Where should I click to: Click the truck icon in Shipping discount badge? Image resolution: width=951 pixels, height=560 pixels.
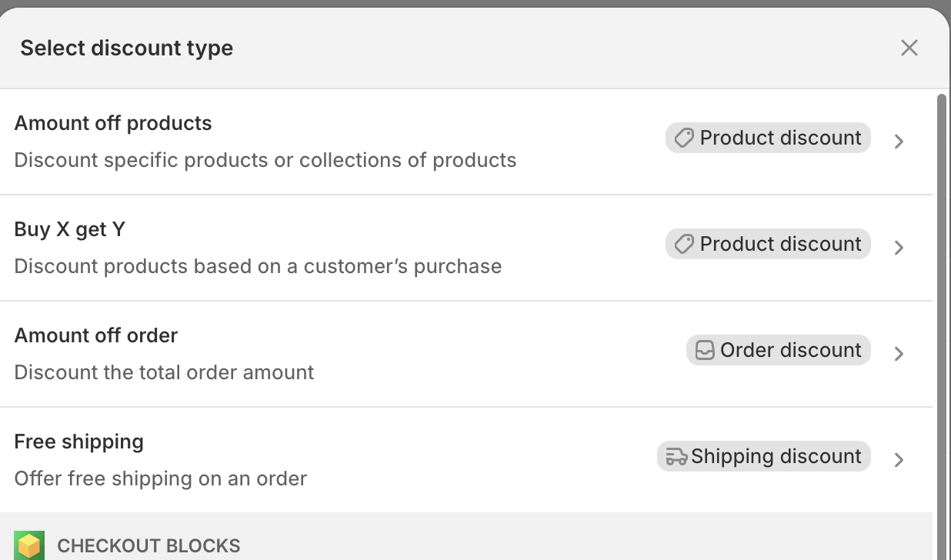pyautogui.click(x=676, y=456)
